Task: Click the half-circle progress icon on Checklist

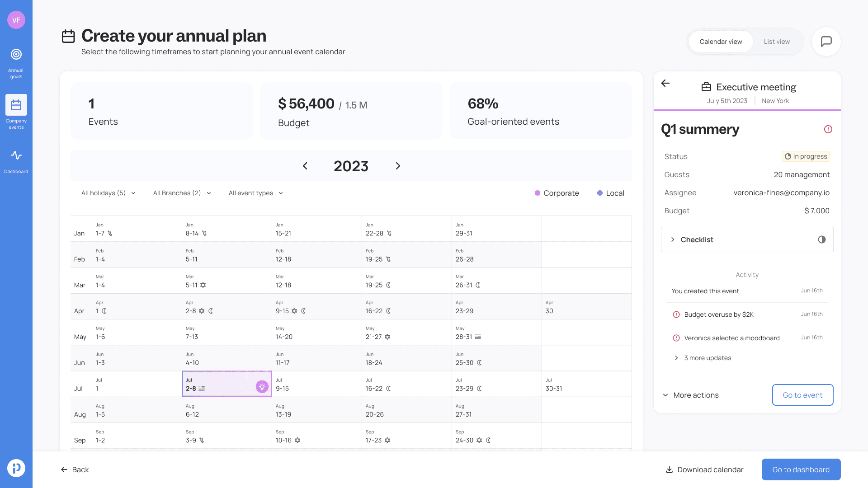Action: point(821,239)
